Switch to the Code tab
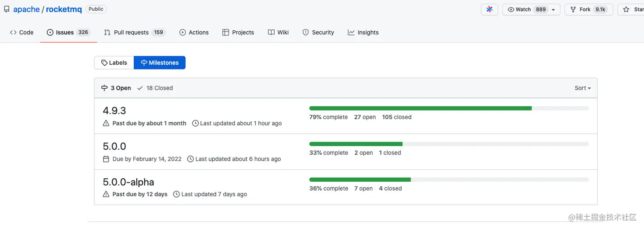Screen dimensions: 644x229 pos(22,32)
